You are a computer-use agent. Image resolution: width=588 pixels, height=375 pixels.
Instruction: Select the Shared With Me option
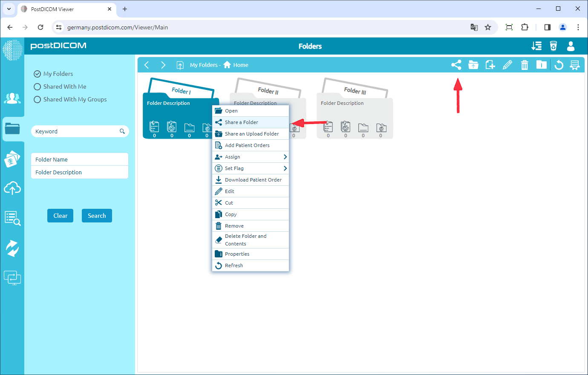click(37, 87)
